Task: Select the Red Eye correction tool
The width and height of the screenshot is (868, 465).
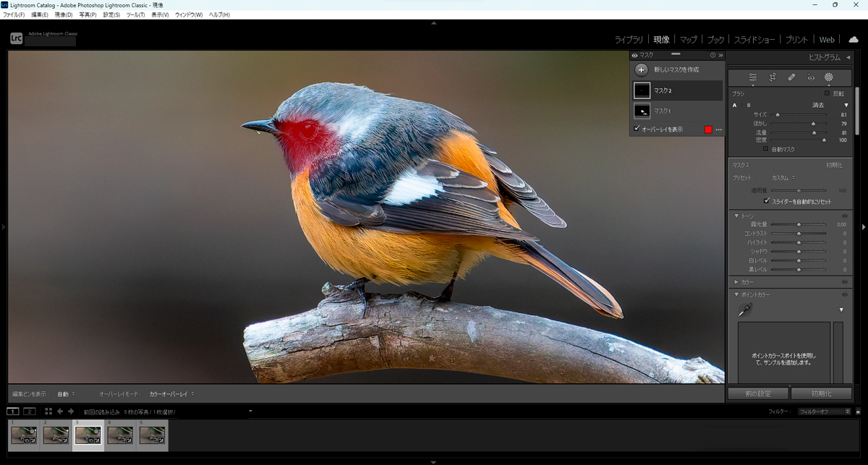Action: [x=811, y=77]
